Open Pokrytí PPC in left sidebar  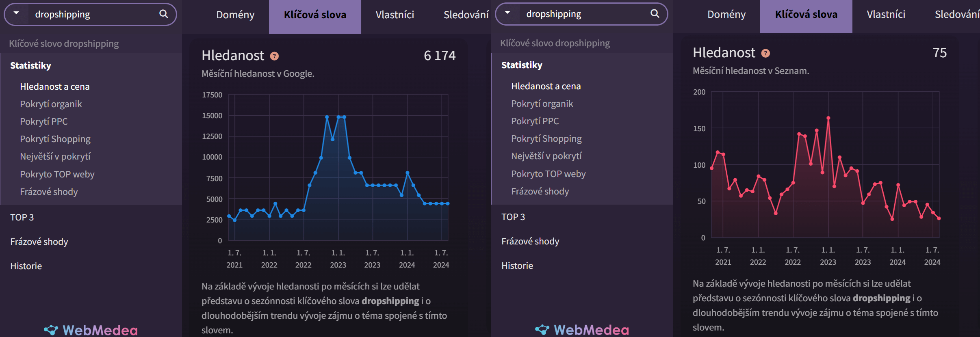click(x=44, y=121)
